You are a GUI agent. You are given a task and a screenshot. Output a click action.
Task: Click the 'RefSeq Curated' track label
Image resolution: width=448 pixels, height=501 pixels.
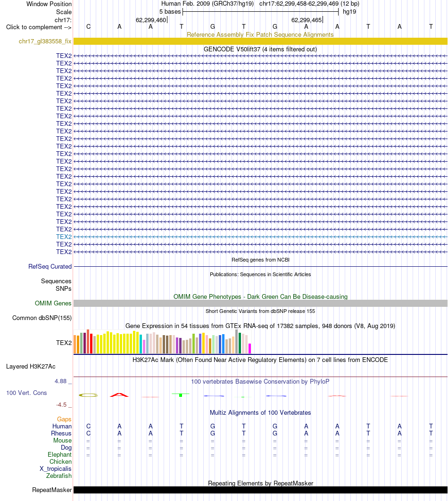(50, 266)
